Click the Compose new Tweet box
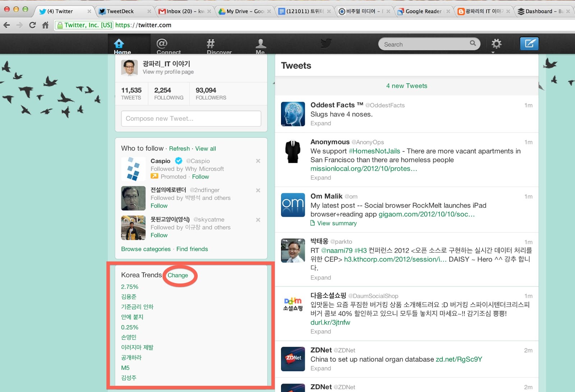 (x=191, y=119)
